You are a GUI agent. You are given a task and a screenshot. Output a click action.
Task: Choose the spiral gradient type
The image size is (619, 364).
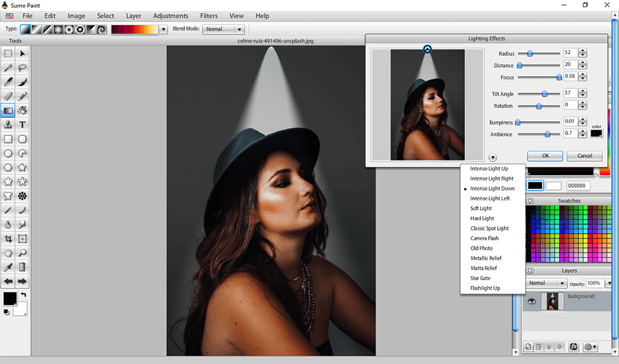pos(102,30)
